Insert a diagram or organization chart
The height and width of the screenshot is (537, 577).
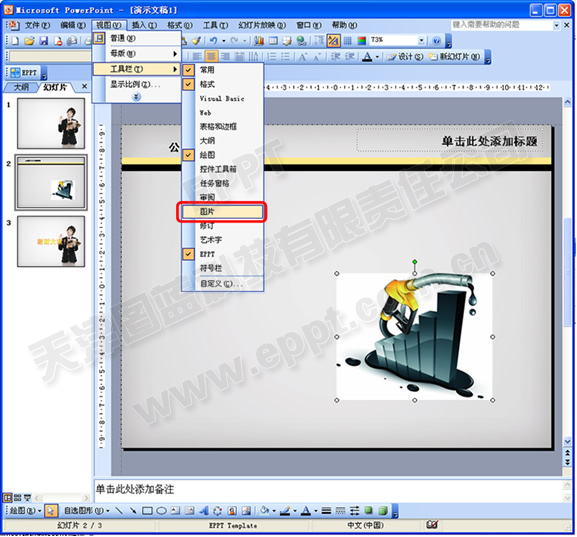218,511
